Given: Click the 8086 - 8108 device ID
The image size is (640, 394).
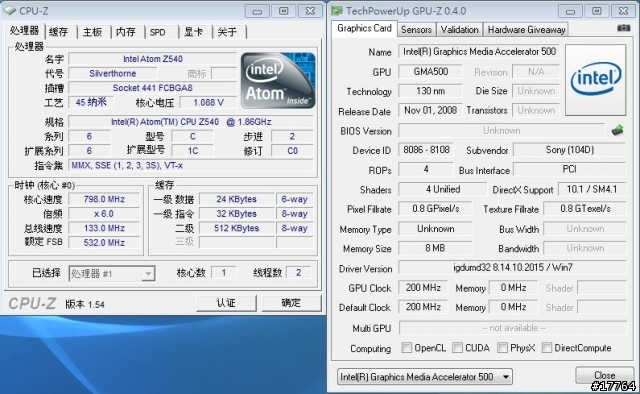Looking at the screenshot, I should click(426, 150).
